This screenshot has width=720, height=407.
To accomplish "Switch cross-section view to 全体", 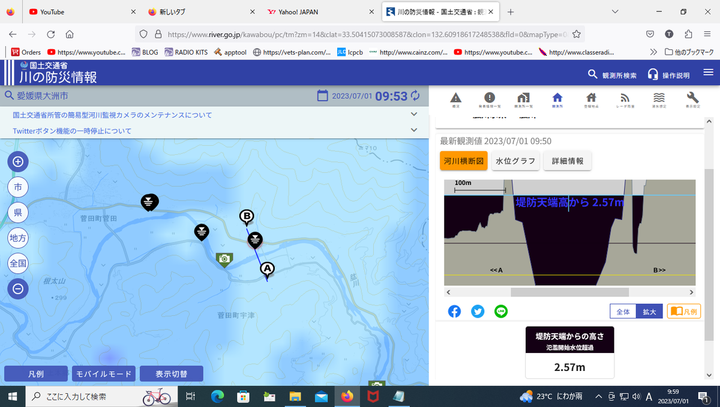I will point(623,312).
